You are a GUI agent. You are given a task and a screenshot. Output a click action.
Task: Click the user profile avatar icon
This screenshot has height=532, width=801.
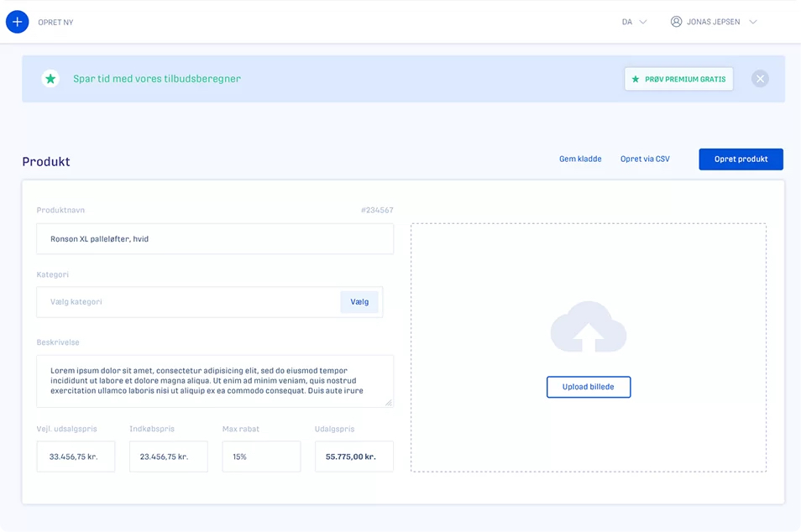point(676,22)
